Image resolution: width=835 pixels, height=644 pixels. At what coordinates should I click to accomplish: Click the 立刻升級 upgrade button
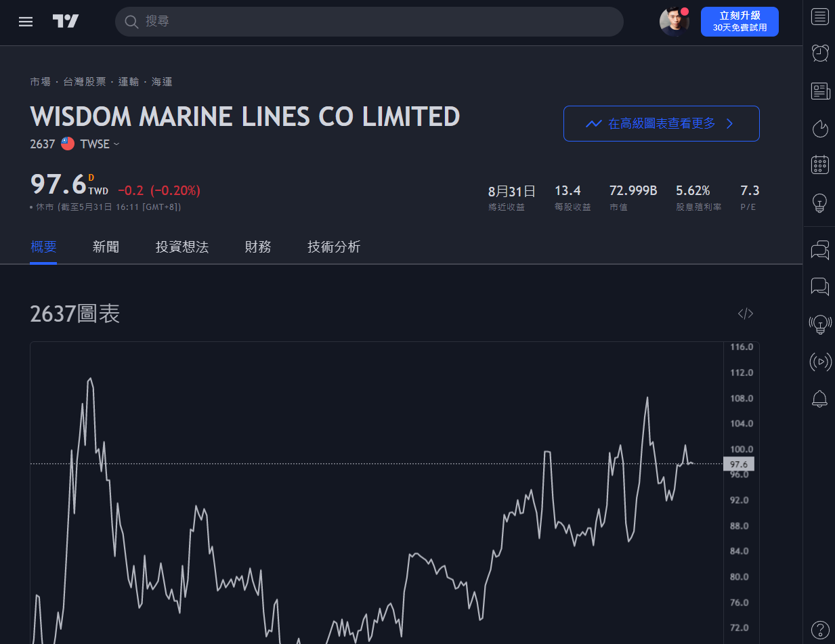click(x=740, y=22)
